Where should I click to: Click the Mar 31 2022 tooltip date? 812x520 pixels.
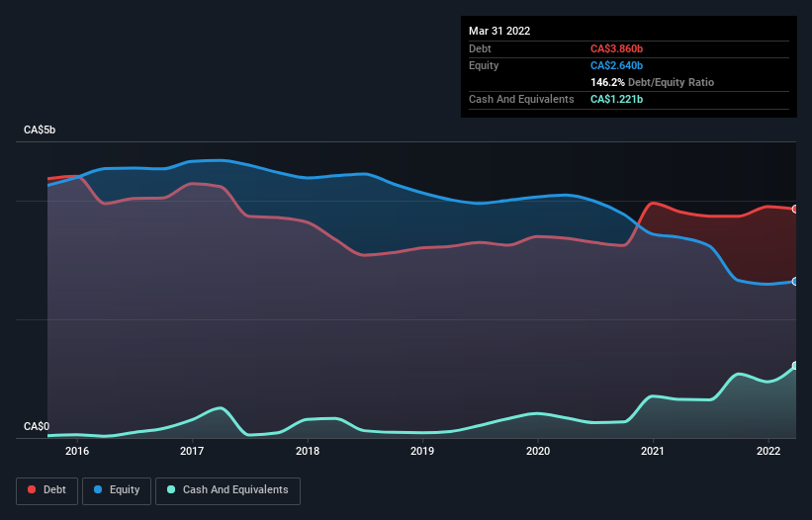[499, 31]
